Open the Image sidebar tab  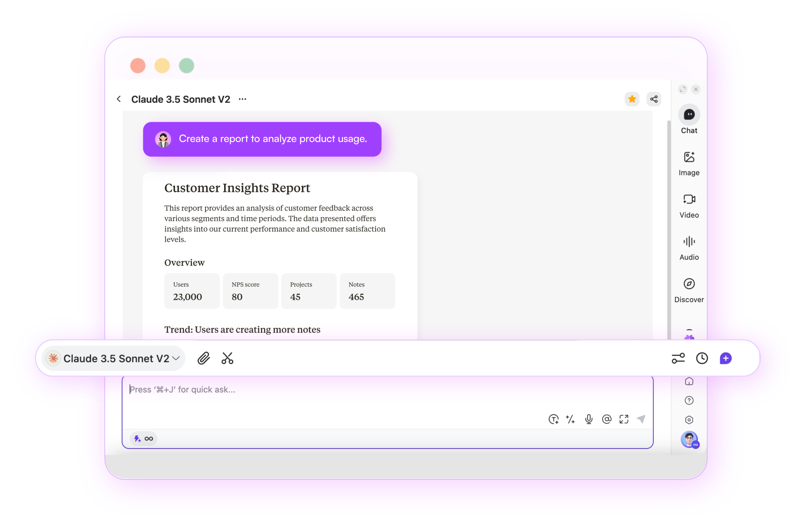pyautogui.click(x=689, y=164)
